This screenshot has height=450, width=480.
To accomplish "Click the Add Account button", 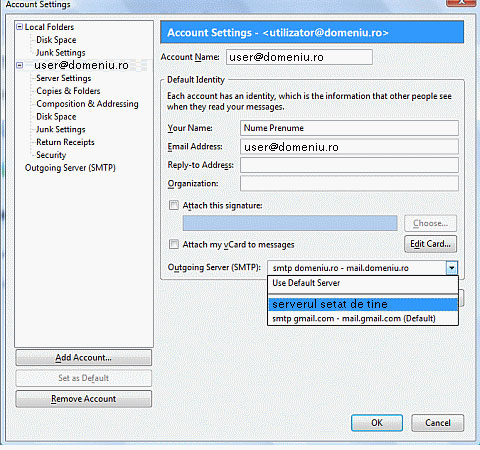I will click(83, 358).
